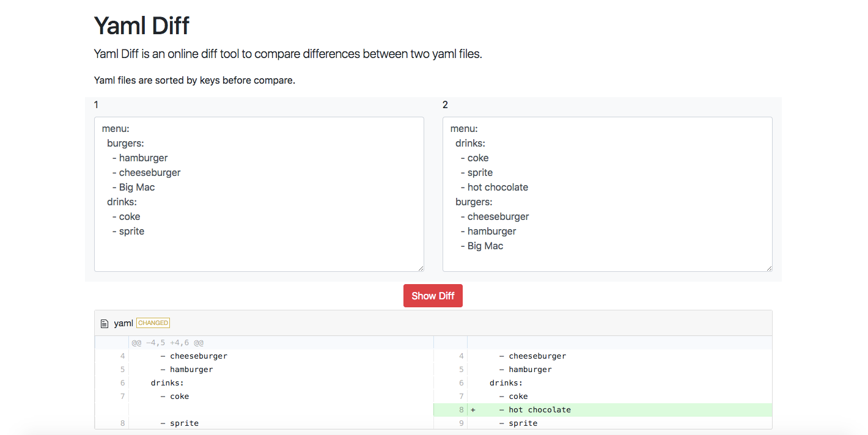Image resolution: width=868 pixels, height=435 pixels.
Task: Click the plus marker on diff line 8
Action: (x=473, y=410)
